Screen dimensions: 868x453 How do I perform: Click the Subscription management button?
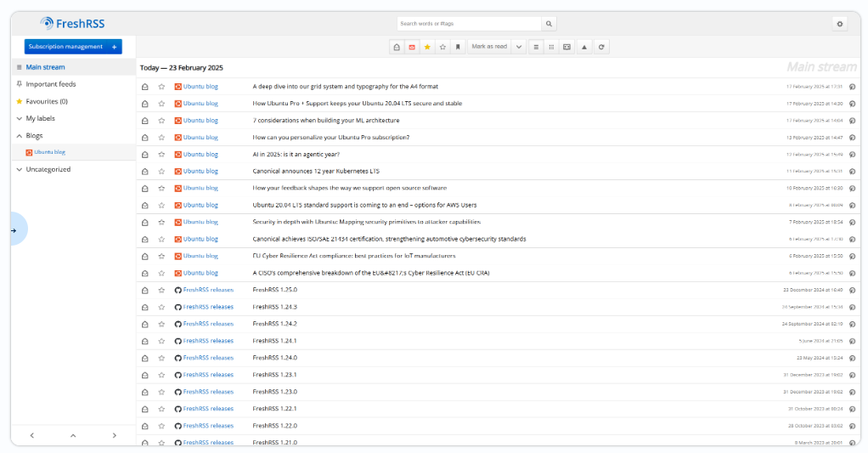coord(72,47)
